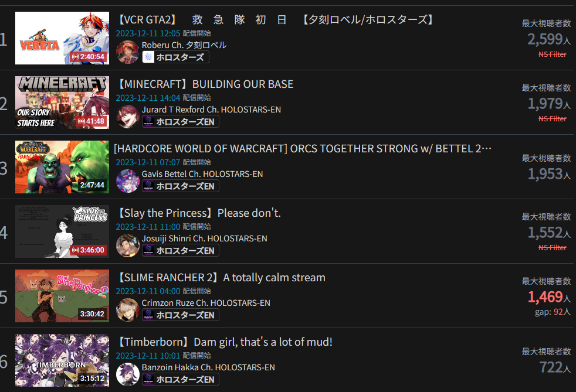Open Slay the Princess stream thumbnail

62,231
